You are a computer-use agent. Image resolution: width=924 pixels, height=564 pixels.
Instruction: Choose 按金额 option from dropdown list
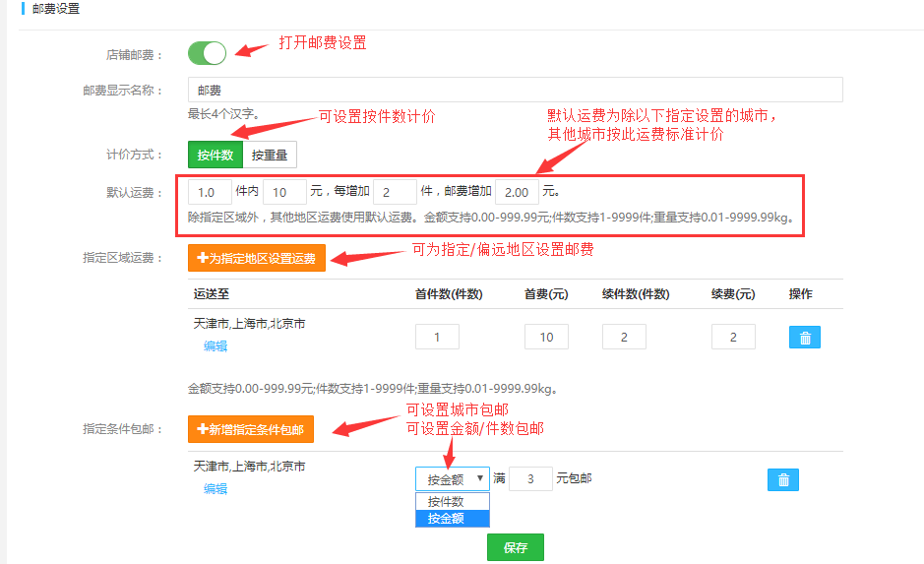(x=452, y=518)
